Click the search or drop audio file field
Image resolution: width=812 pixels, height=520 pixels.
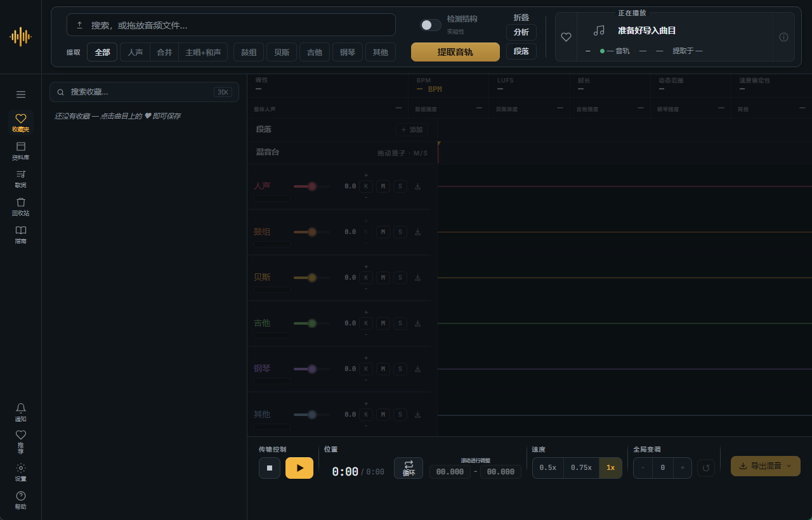[231, 25]
